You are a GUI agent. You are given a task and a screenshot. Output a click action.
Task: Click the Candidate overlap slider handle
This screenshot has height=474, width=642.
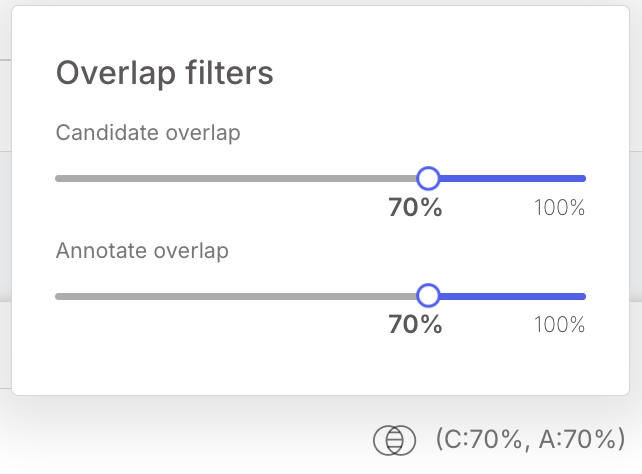click(428, 179)
